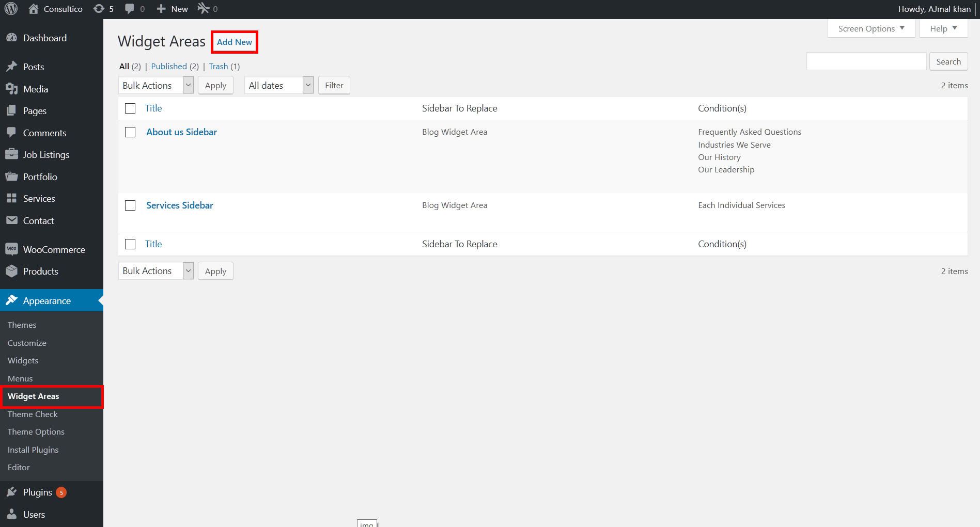Click the comments bubble icon in admin bar
The width and height of the screenshot is (980, 527).
pyautogui.click(x=130, y=9)
